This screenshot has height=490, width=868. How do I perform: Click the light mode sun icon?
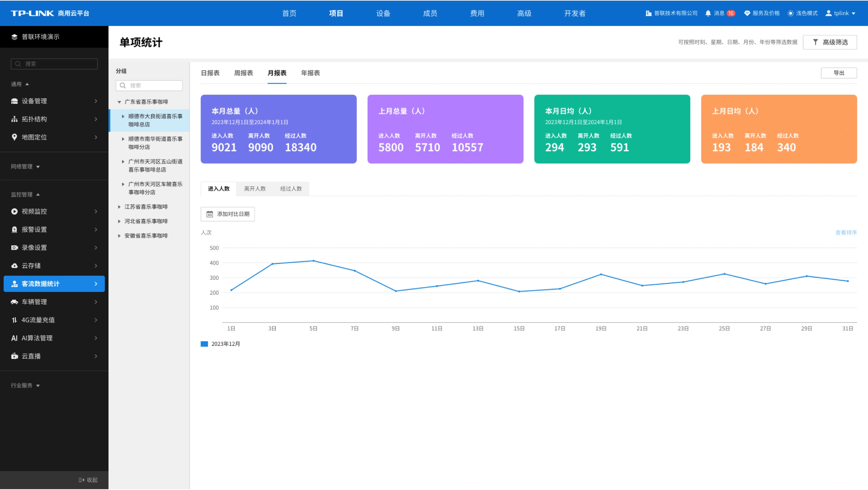click(x=790, y=13)
